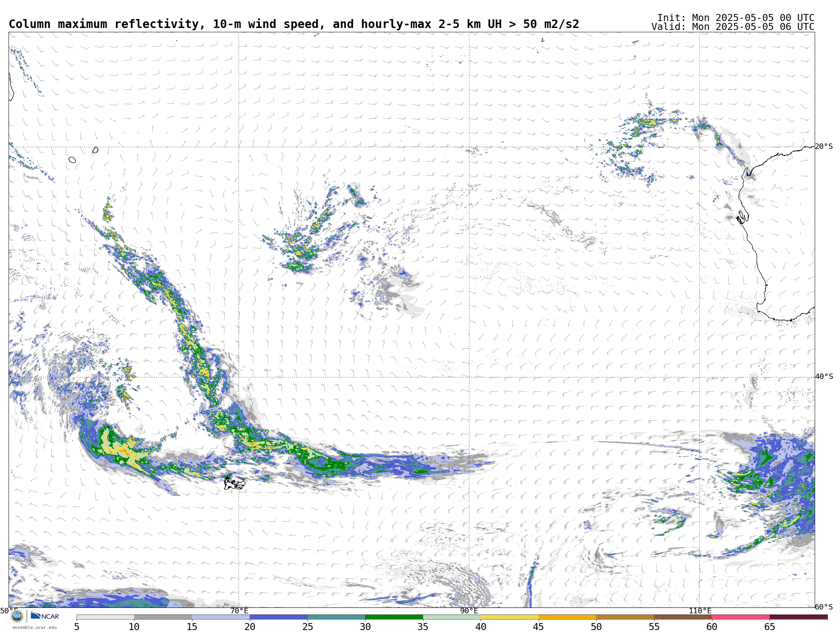Click the colorbar tick label "45"
840x632 pixels.
539,627
